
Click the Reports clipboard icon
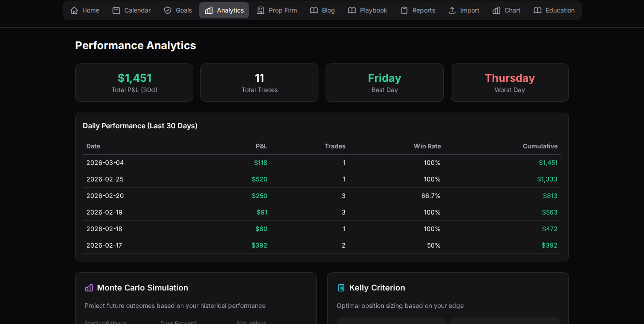[x=404, y=10]
